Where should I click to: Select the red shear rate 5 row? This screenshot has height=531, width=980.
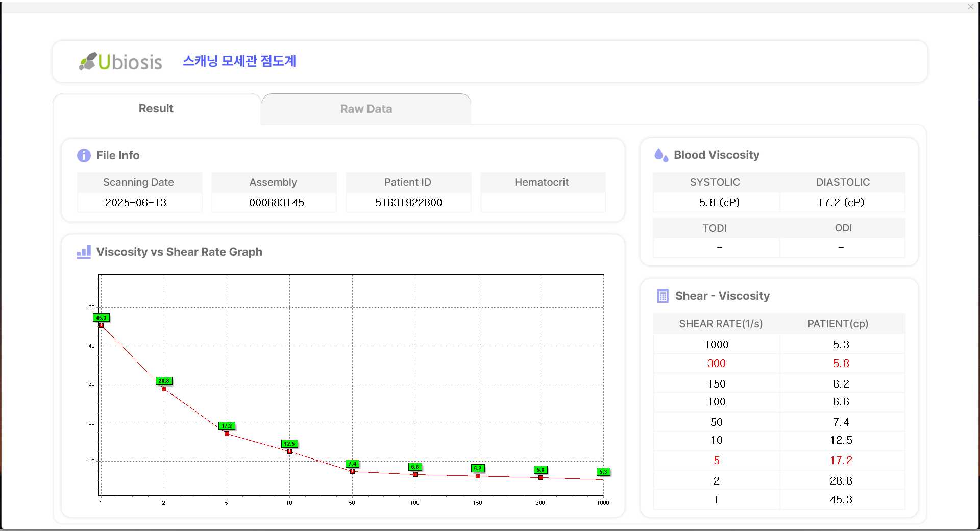[x=778, y=461]
